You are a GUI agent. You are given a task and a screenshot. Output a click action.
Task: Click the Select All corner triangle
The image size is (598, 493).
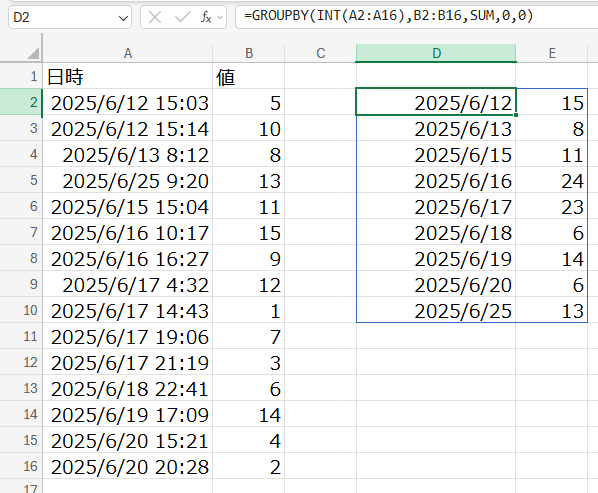coord(33,53)
